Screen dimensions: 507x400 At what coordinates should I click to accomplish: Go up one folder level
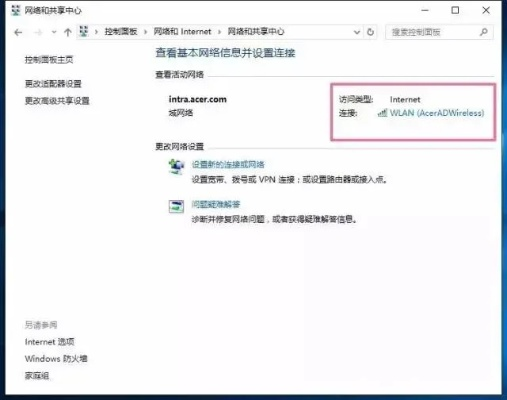click(68, 32)
